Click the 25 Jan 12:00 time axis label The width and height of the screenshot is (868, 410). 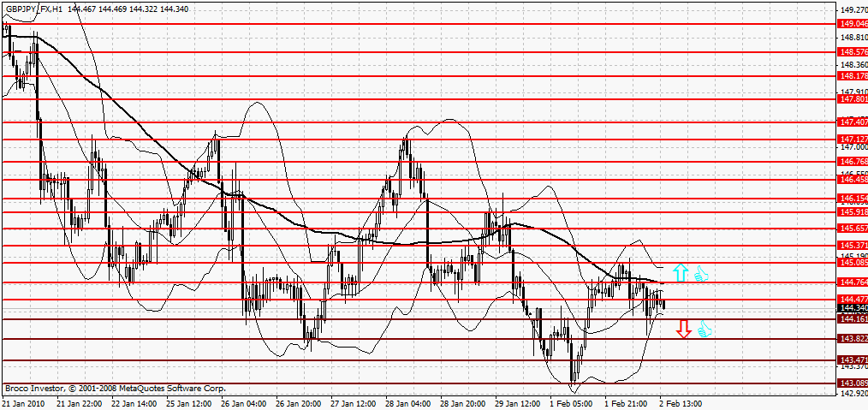(190, 404)
